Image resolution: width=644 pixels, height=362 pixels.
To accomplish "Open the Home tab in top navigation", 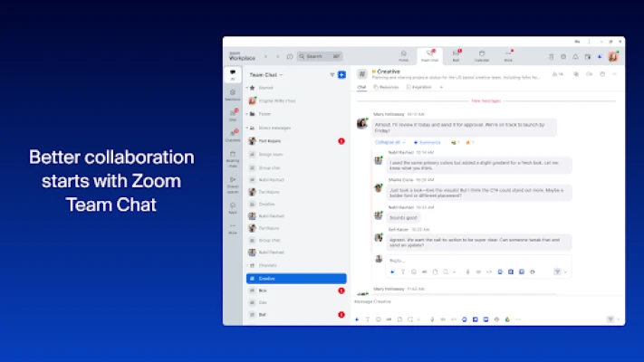I will 402,55.
